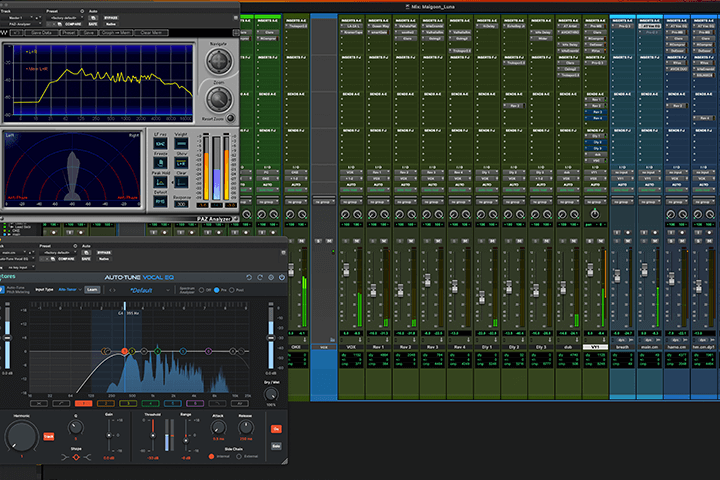The width and height of the screenshot is (720, 480).
Task: Select the breath track name in mixer
Action: coord(622,347)
